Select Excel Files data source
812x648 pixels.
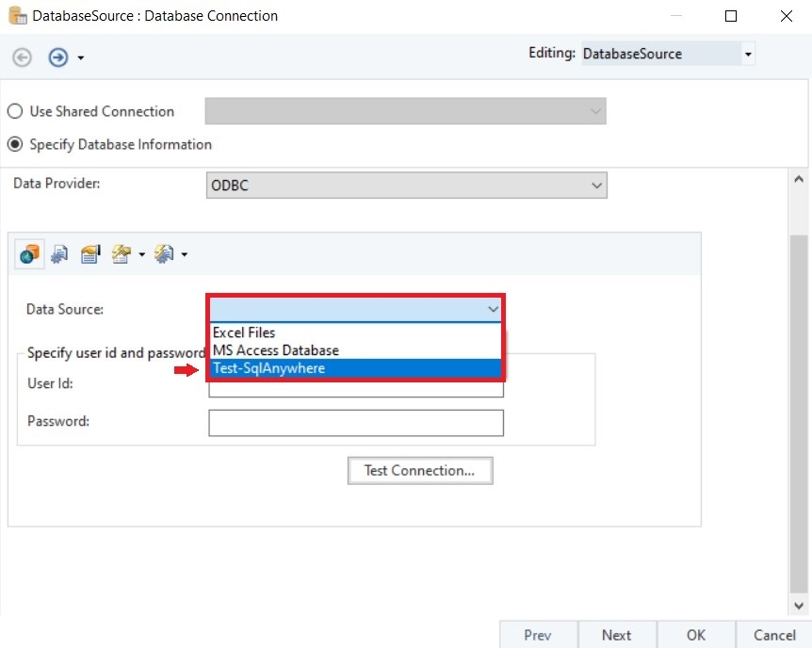pos(243,332)
